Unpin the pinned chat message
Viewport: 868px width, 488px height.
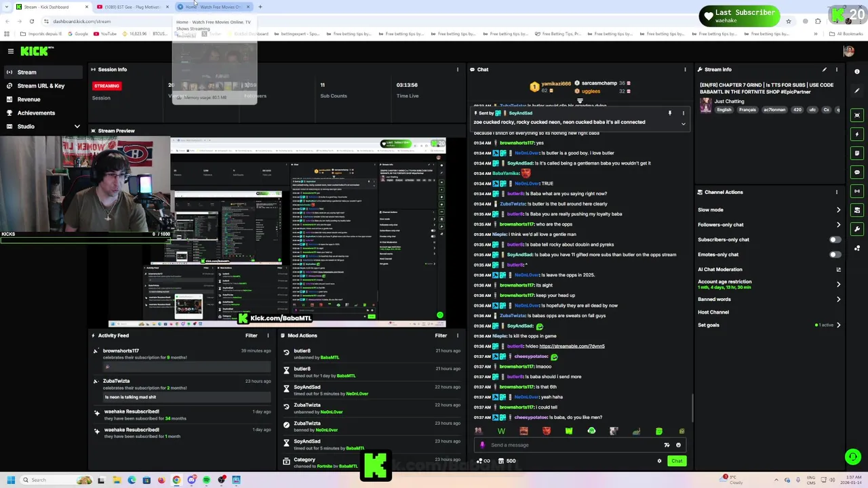point(670,113)
